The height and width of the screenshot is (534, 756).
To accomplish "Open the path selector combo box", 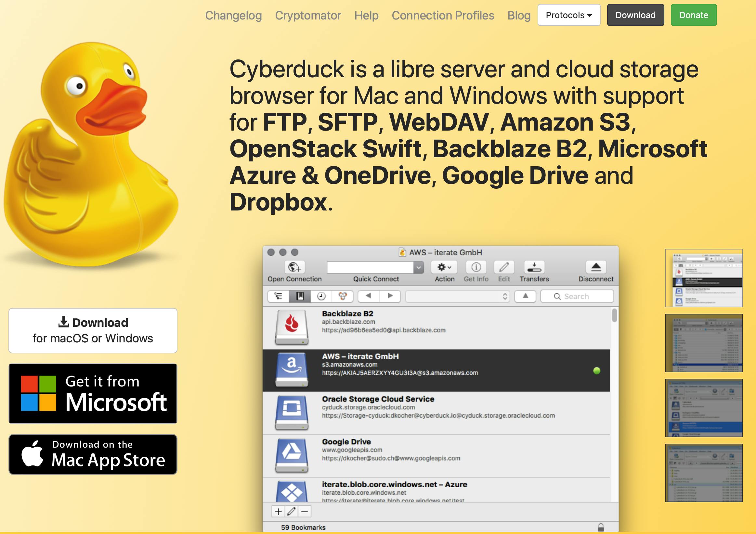I will click(457, 296).
